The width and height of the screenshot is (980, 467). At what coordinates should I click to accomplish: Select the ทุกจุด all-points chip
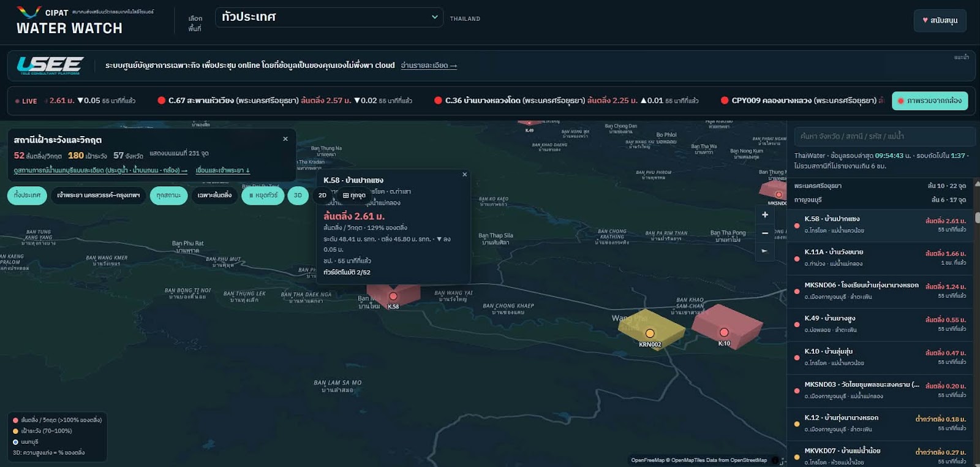[354, 196]
